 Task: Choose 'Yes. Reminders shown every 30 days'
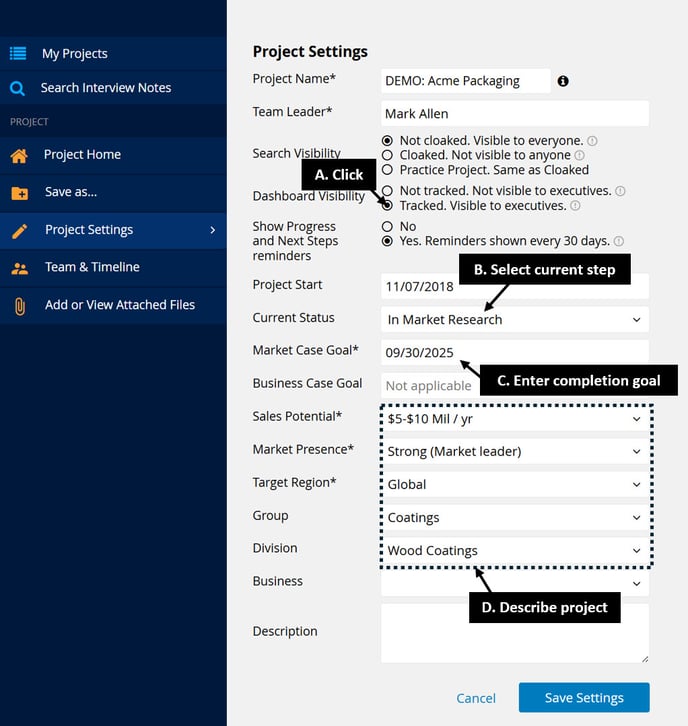tap(388, 241)
